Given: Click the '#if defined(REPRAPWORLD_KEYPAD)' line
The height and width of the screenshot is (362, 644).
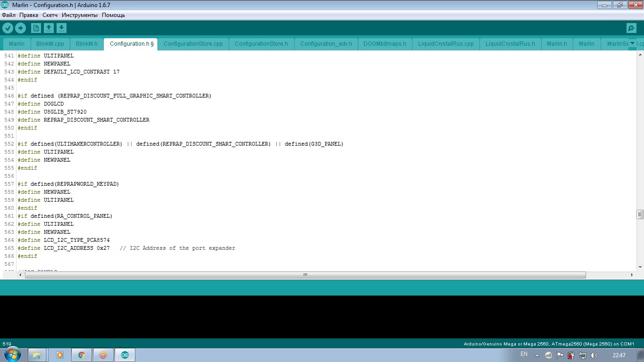Looking at the screenshot, I should (x=68, y=184).
